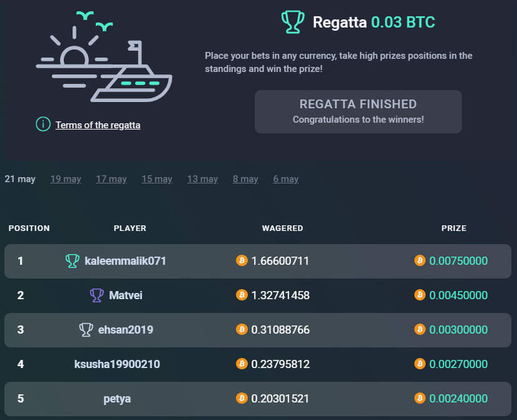Click the info icon beside Terms of the regatta

pos(43,125)
